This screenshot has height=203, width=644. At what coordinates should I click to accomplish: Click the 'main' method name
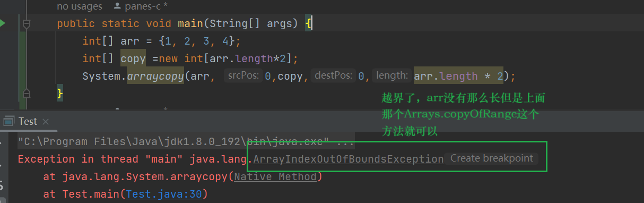[190, 23]
